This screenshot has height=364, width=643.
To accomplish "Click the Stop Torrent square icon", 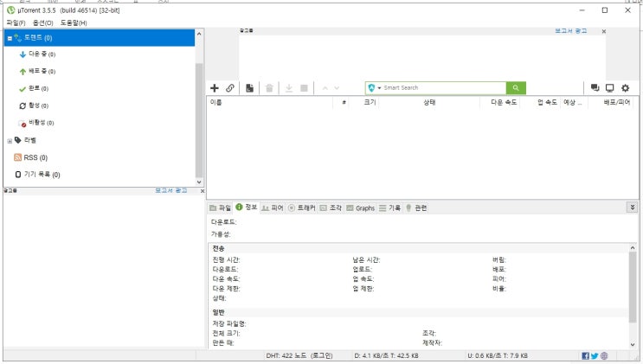I will pyautogui.click(x=304, y=88).
